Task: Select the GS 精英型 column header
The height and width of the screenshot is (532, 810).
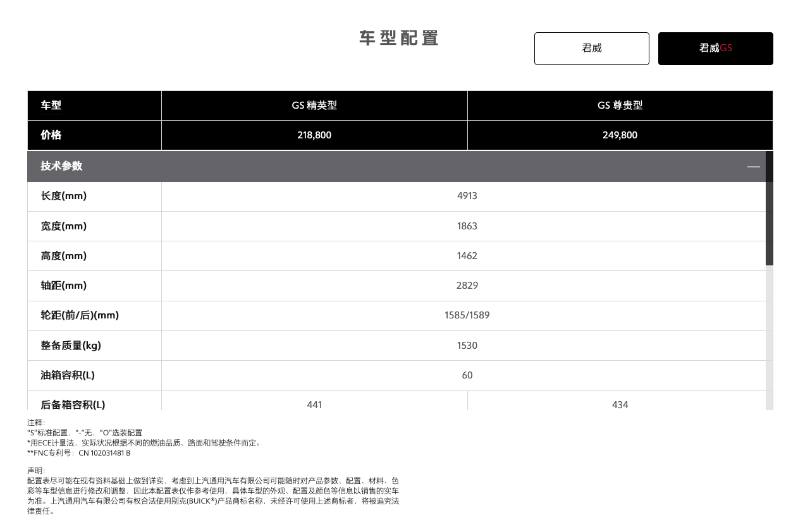Action: 314,106
